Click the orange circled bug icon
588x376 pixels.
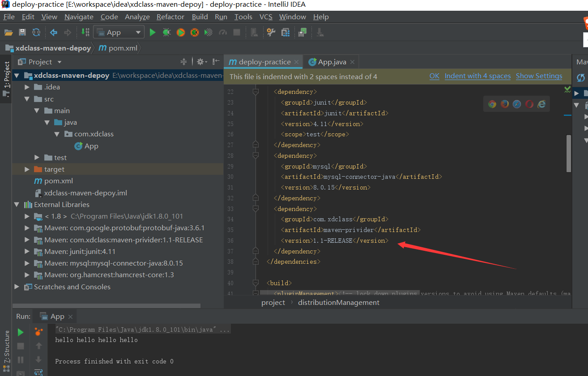(x=195, y=32)
